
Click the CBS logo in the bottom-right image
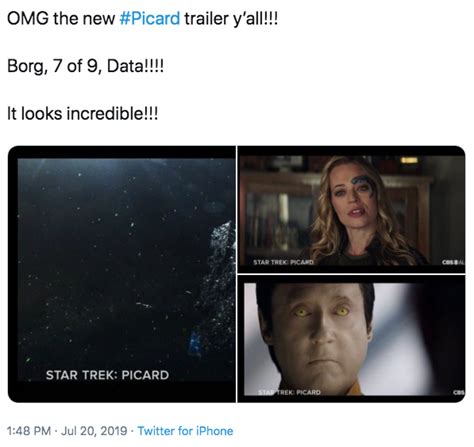point(458,392)
